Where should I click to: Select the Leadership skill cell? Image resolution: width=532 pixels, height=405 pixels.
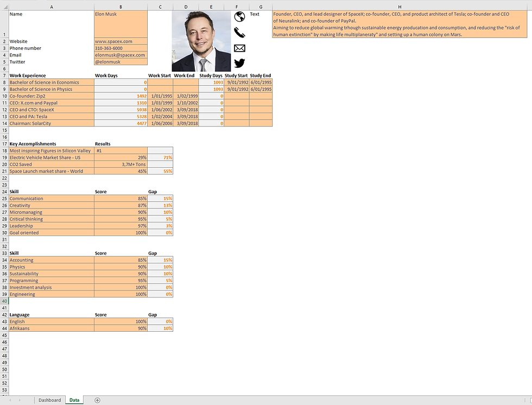click(x=52, y=226)
